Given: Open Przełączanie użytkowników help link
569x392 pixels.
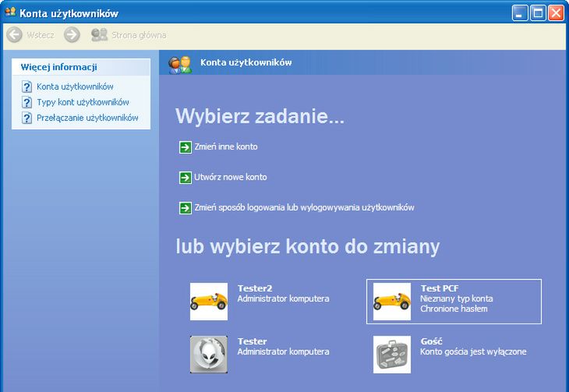Looking at the screenshot, I should (87, 118).
